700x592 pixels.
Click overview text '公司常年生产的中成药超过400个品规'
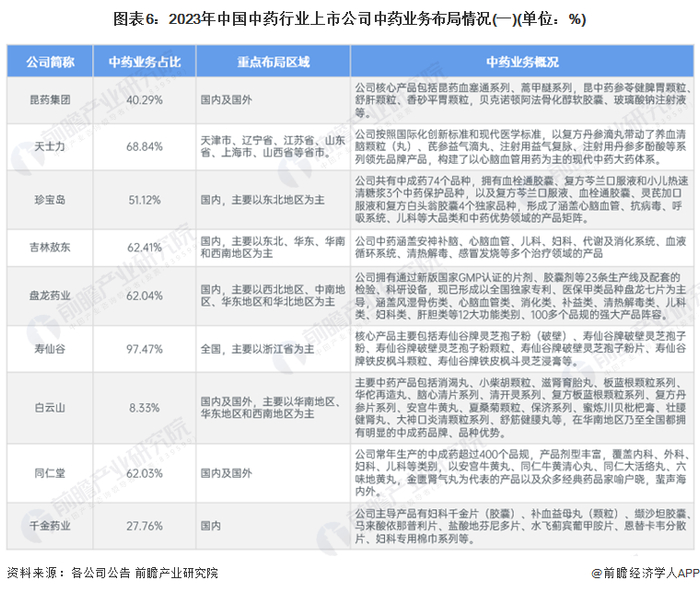521,473
